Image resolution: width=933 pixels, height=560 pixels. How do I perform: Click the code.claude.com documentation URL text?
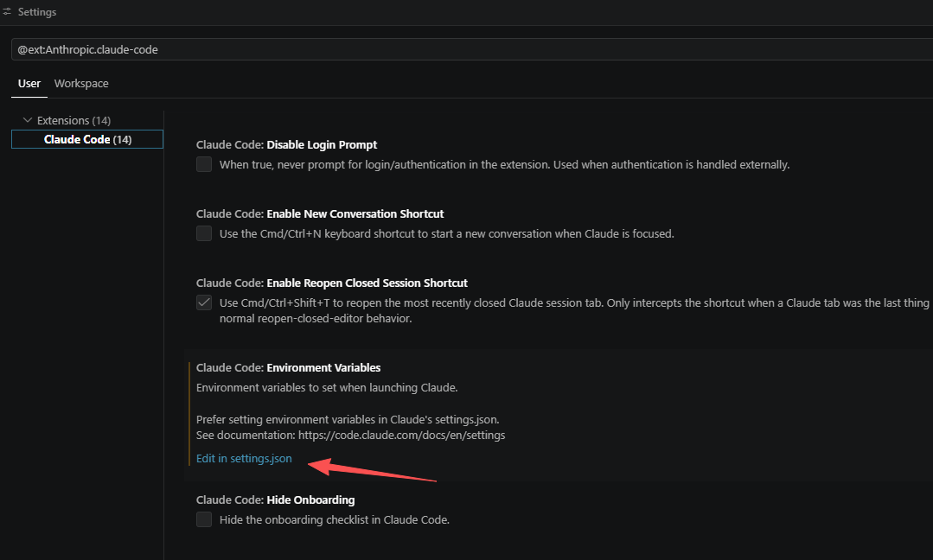401,436
